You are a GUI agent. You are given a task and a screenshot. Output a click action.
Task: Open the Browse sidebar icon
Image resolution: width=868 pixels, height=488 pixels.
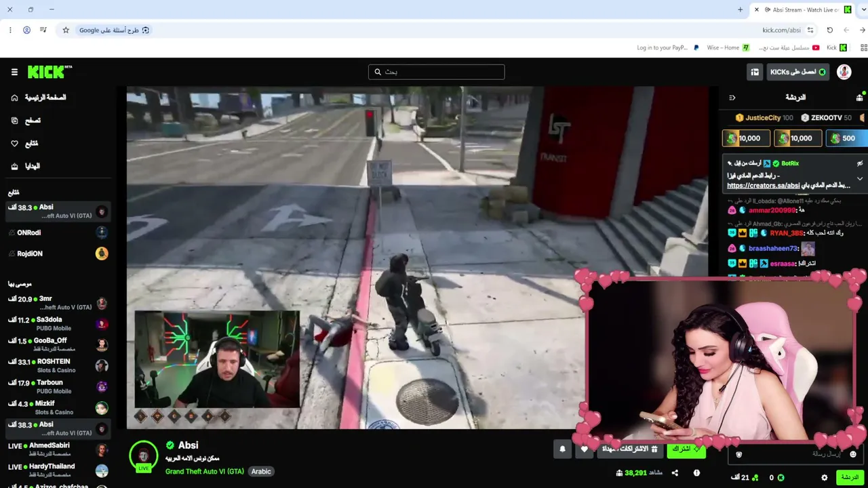pyautogui.click(x=14, y=121)
